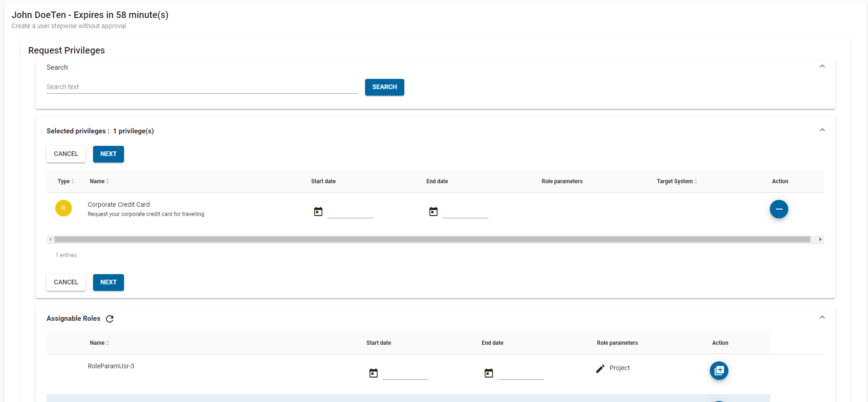Add the RoleParamUsr-3 role with the plus icon
The image size is (868, 402).
[x=719, y=371]
